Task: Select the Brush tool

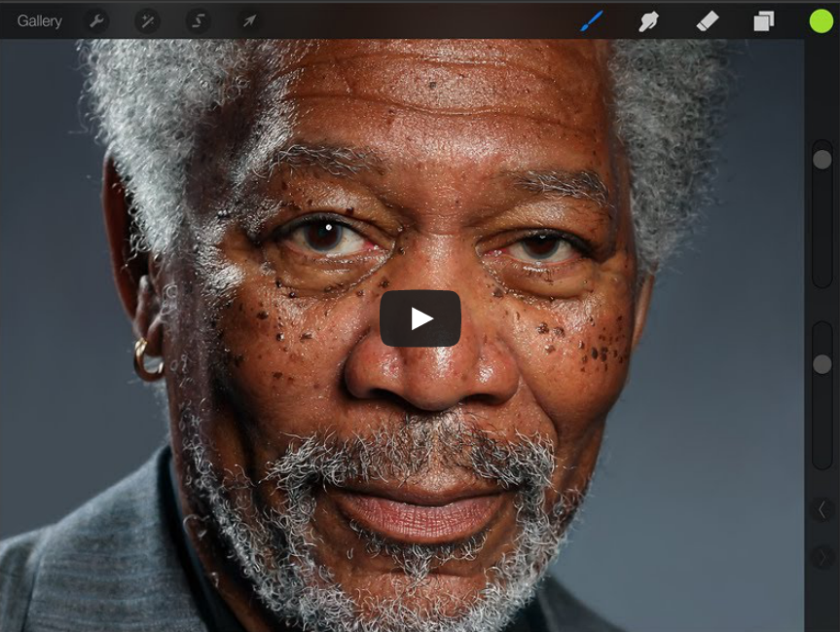Action: click(x=592, y=20)
